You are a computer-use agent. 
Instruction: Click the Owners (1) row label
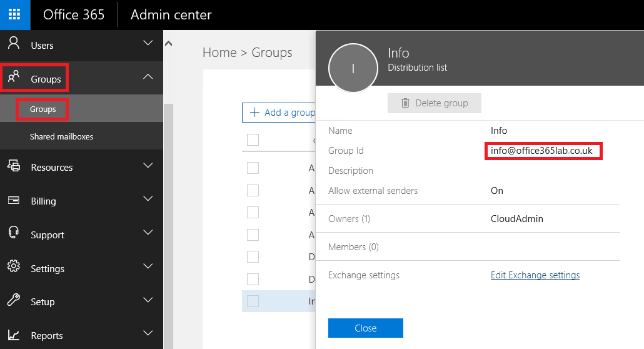pyautogui.click(x=349, y=219)
